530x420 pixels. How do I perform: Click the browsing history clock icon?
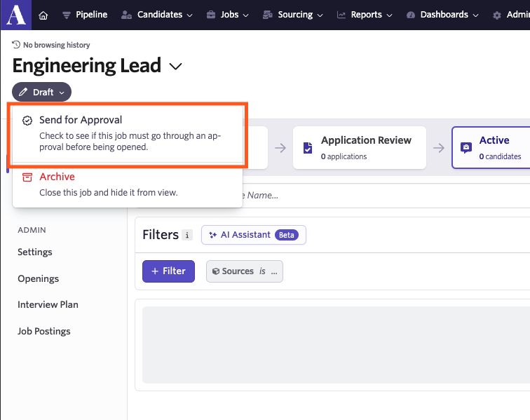(x=16, y=44)
